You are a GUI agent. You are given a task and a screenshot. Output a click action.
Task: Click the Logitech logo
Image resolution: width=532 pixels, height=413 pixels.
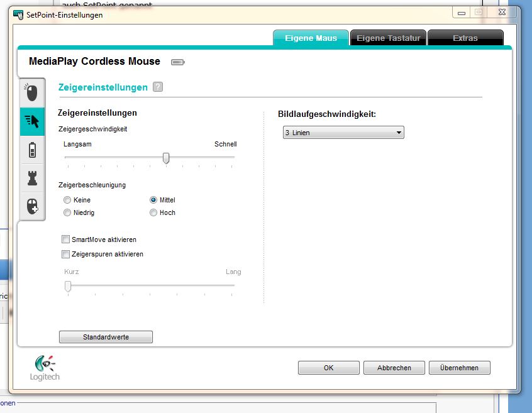(x=45, y=368)
